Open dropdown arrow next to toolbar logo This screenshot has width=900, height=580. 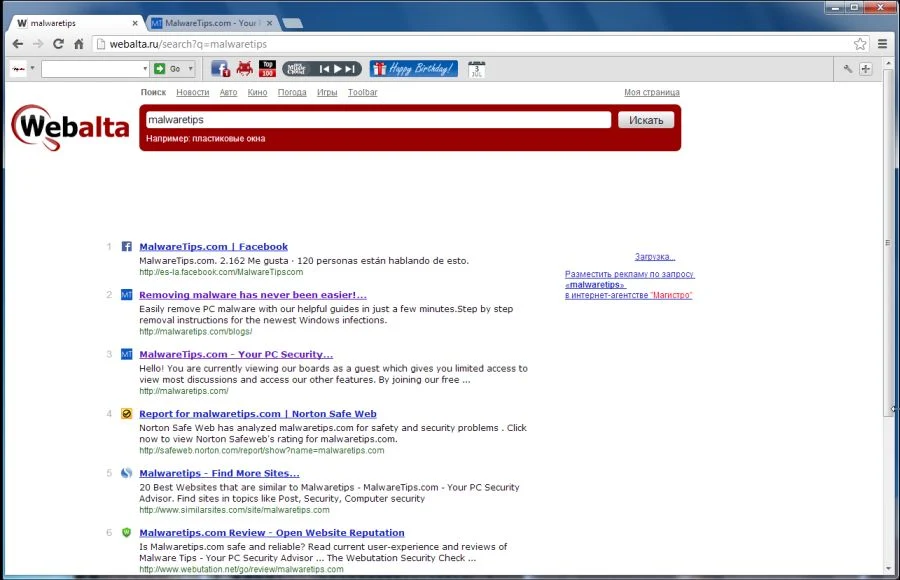[32, 68]
